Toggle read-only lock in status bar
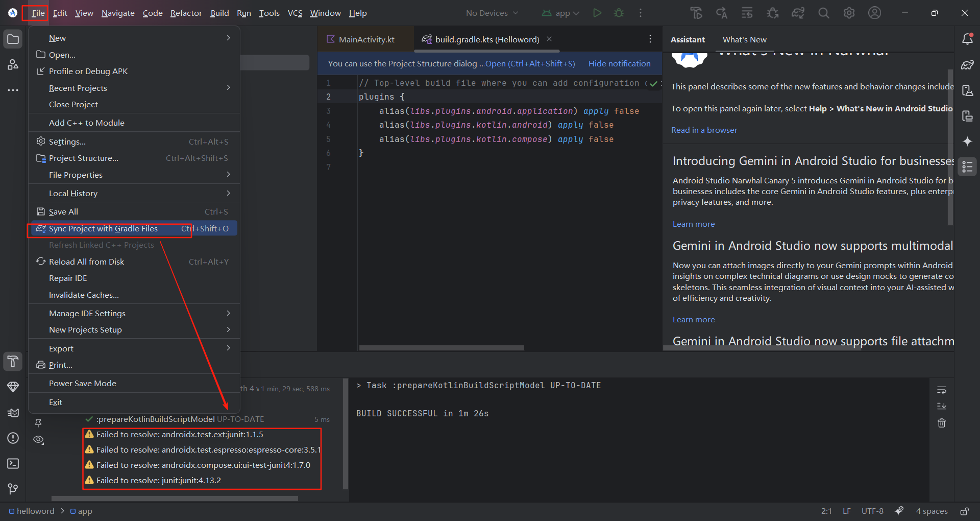This screenshot has height=521, width=980. pos(964,511)
